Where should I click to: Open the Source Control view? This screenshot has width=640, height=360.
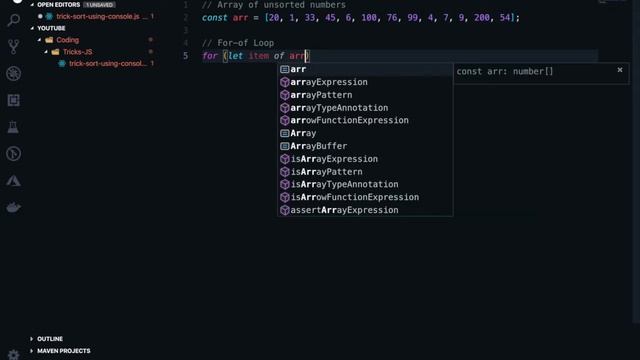(x=13, y=47)
